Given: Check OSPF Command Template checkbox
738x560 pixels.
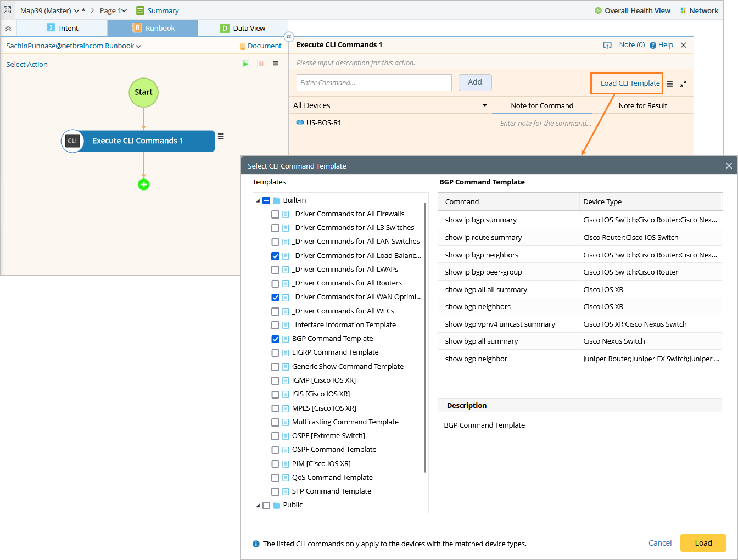Looking at the screenshot, I should click(276, 450).
